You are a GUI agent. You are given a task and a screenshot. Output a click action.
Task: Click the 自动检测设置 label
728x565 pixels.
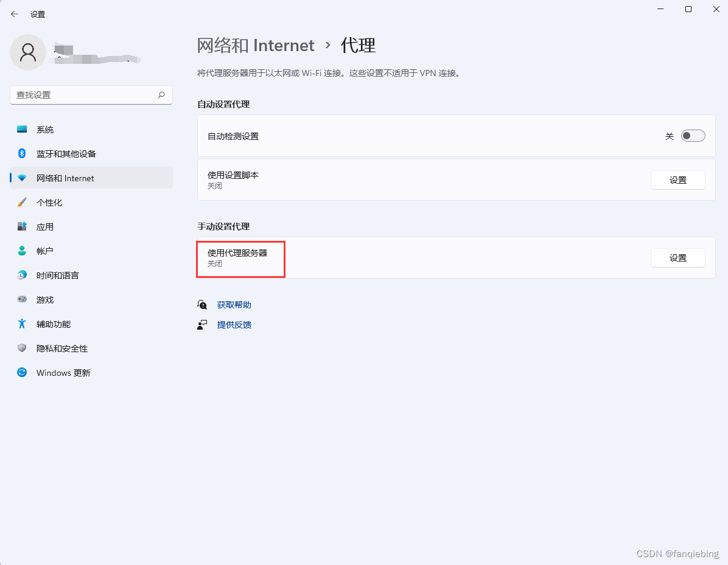233,136
